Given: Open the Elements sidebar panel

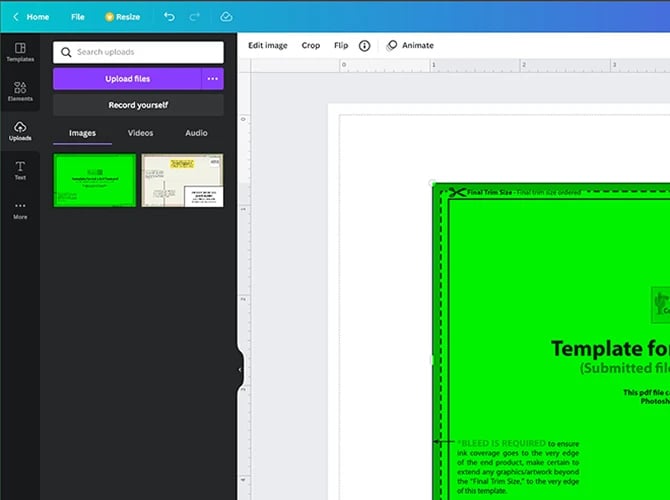Looking at the screenshot, I should click(20, 91).
